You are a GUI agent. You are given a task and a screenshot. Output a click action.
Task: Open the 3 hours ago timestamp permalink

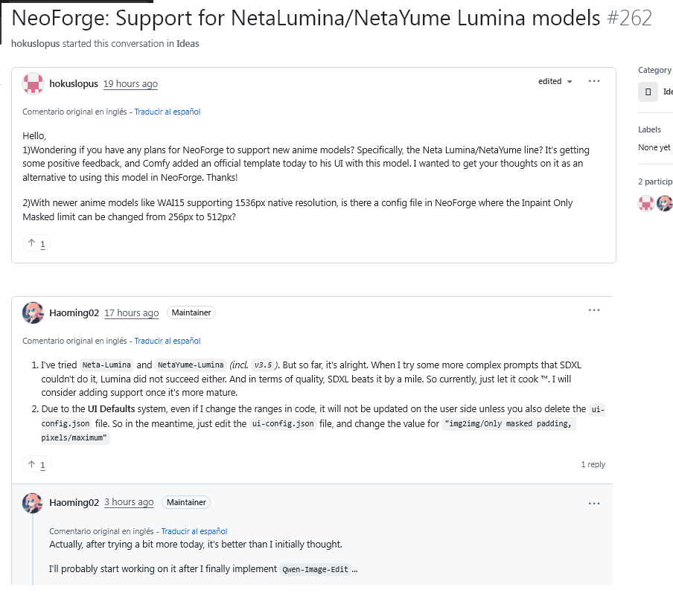pyautogui.click(x=129, y=502)
